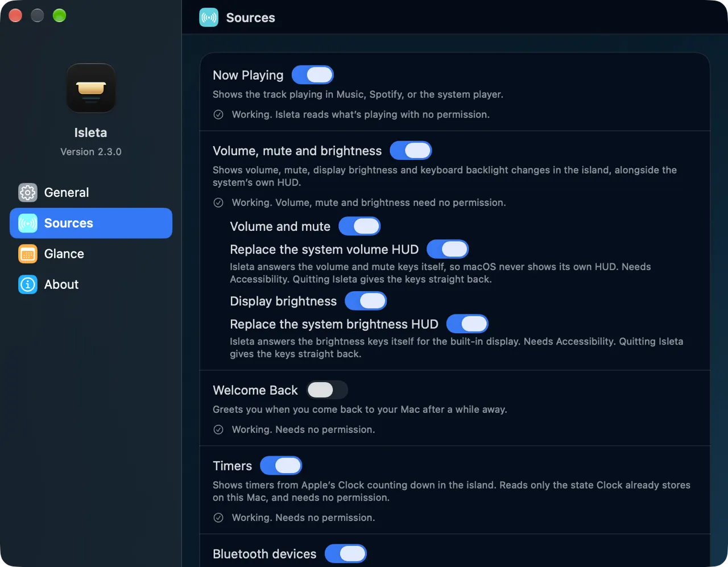Disable the Bluetooth devices toggle
Image resolution: width=728 pixels, height=567 pixels.
346,554
